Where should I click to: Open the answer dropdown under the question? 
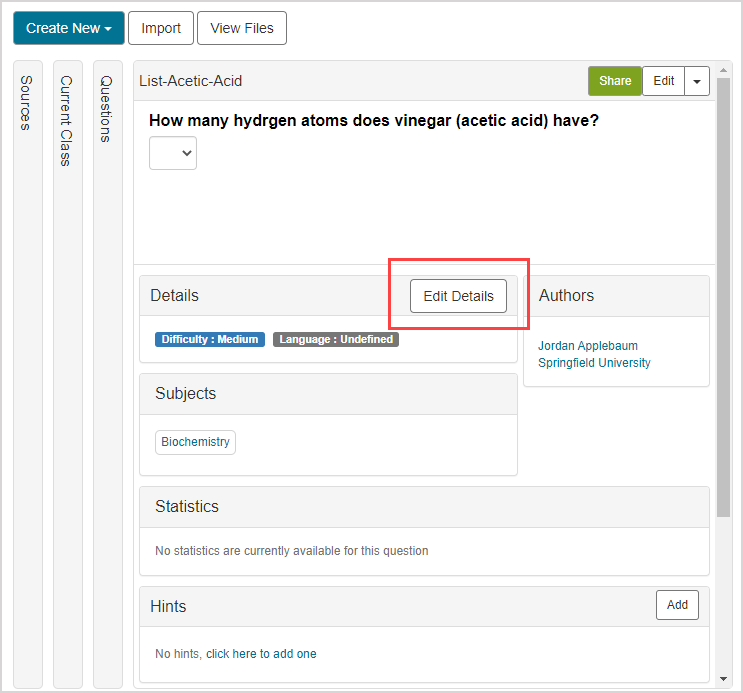(173, 153)
